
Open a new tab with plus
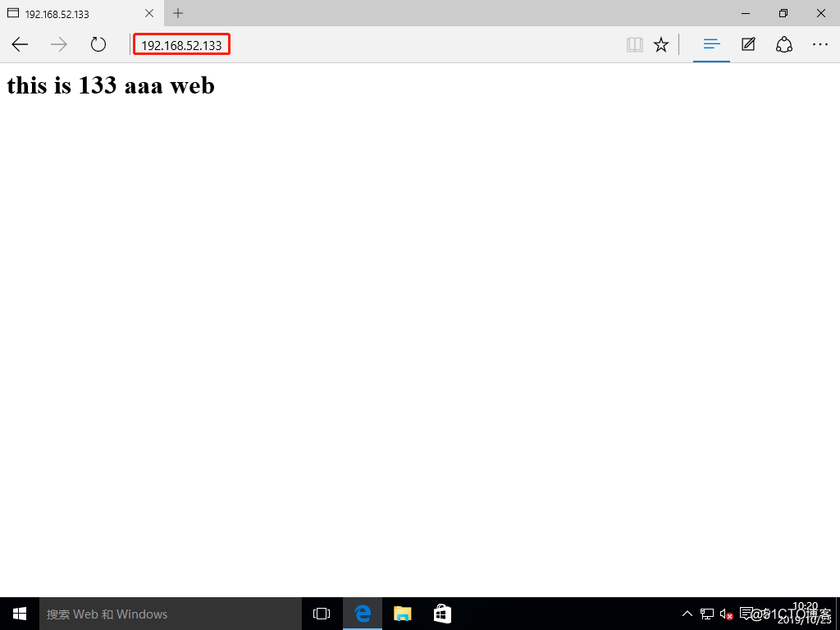pyautogui.click(x=178, y=13)
